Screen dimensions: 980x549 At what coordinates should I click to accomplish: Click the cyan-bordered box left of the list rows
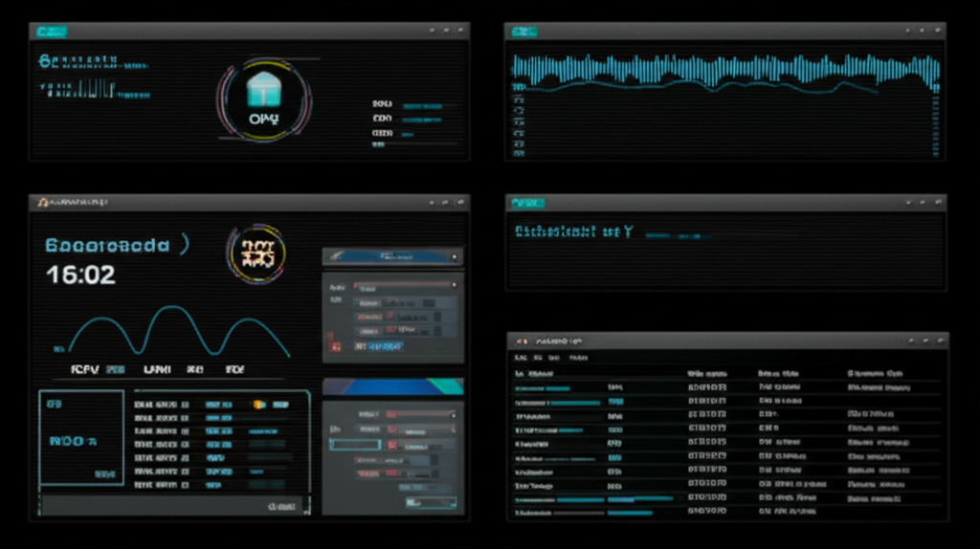tap(81, 437)
